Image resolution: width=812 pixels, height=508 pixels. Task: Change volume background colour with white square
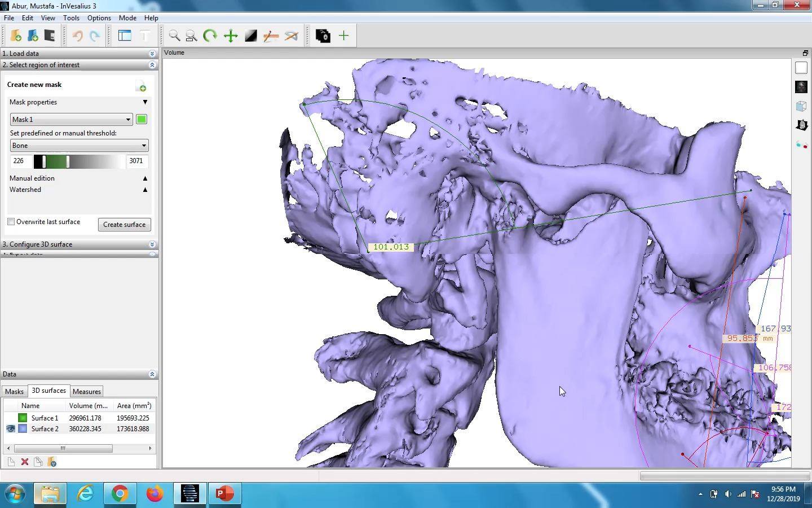tap(801, 68)
